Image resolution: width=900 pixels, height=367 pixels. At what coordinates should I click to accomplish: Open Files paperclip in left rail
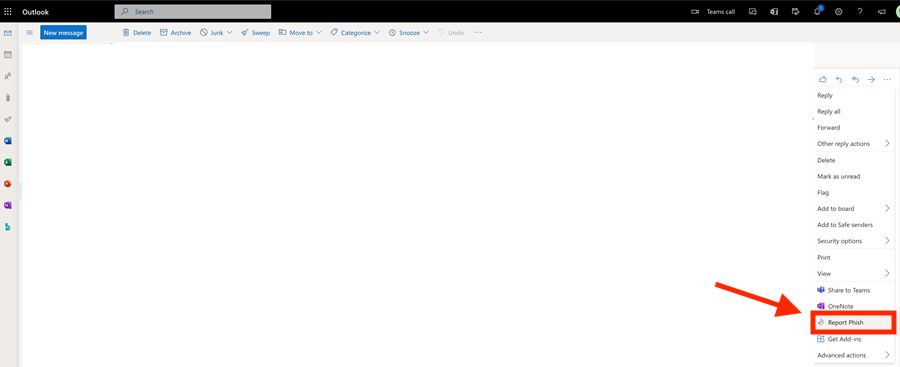coord(8,98)
